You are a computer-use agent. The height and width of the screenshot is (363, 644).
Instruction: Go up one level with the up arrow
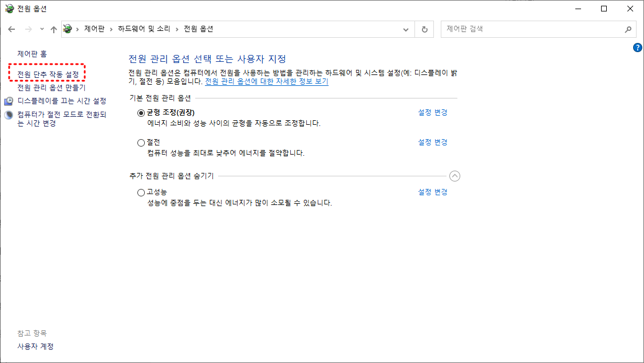[53, 29]
